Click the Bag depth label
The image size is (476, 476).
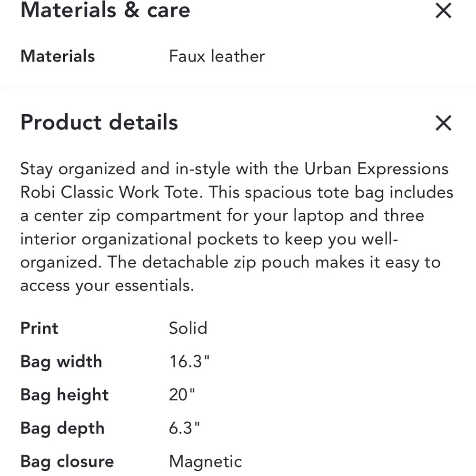click(x=62, y=428)
